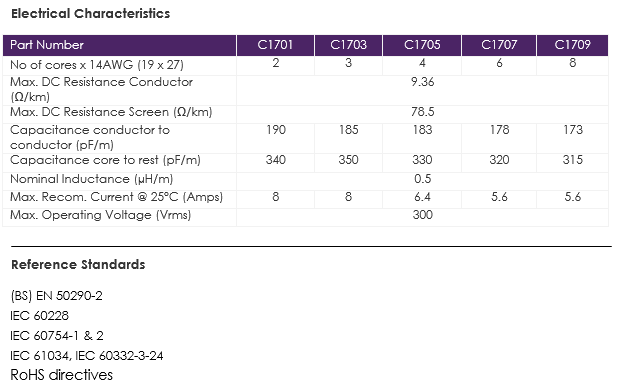The image size is (619, 389).
Task: Click the Part Number header cell
Action: 120,45
